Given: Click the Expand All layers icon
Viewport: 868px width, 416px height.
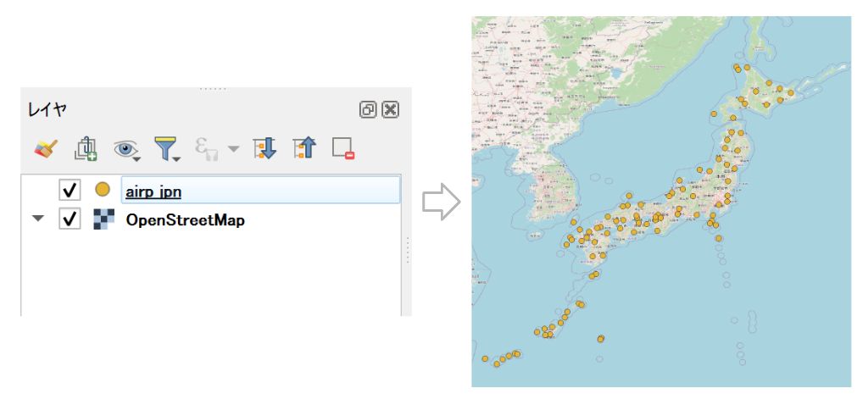Looking at the screenshot, I should 264,149.
